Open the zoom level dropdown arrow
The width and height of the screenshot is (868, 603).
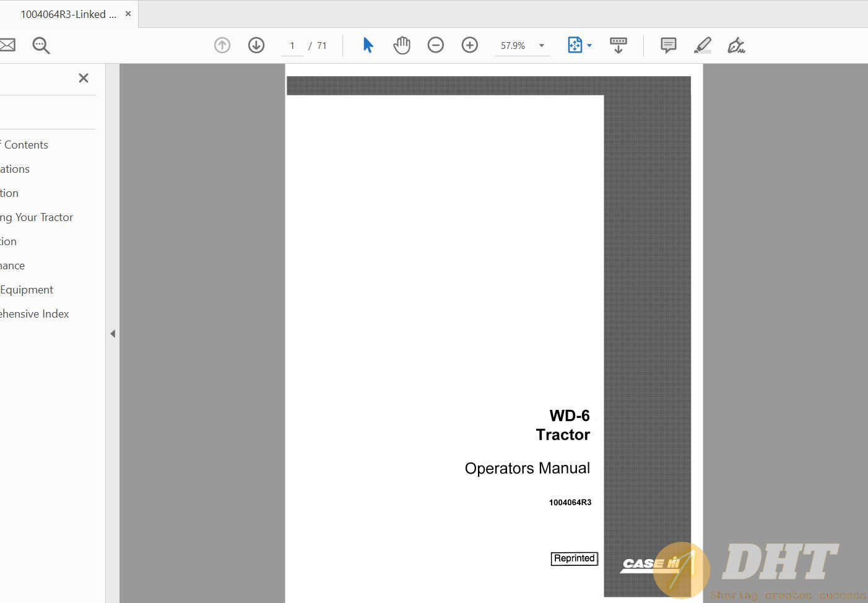pyautogui.click(x=542, y=46)
